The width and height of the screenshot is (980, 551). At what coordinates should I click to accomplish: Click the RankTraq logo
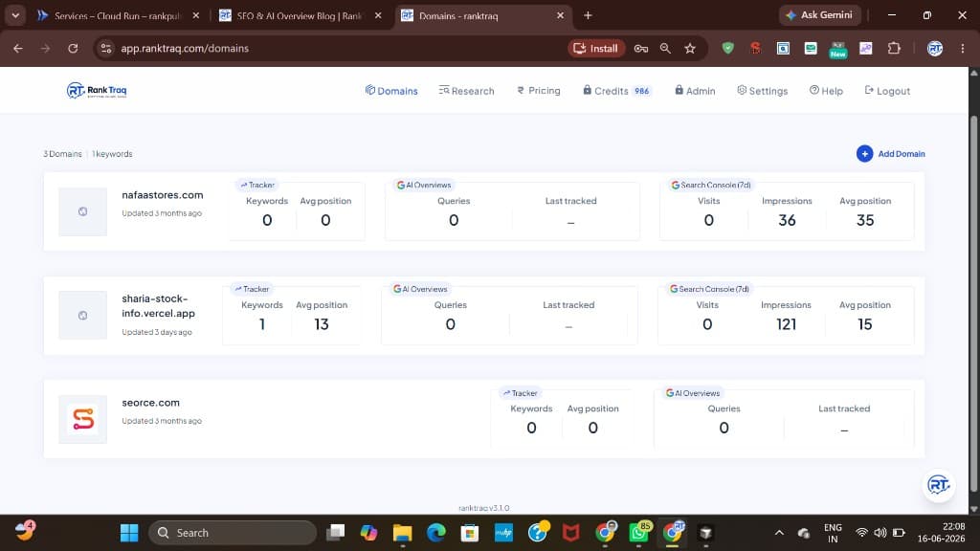97,91
